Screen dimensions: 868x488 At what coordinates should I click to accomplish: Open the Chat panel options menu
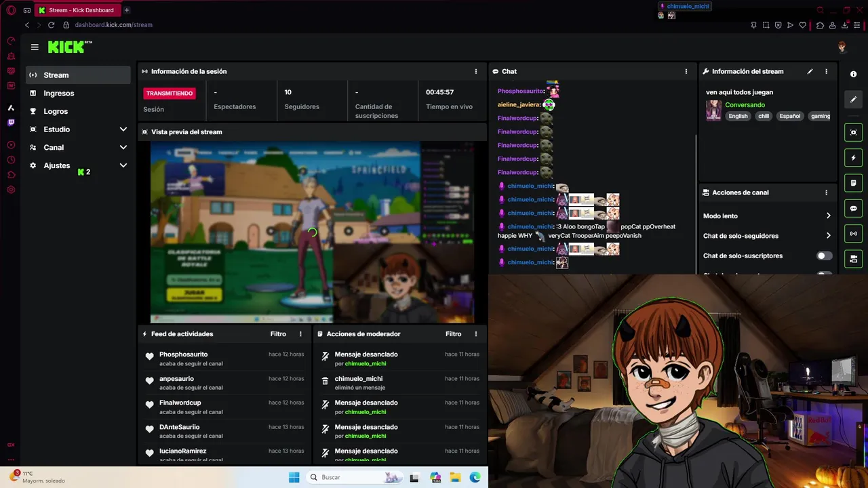[x=686, y=71]
